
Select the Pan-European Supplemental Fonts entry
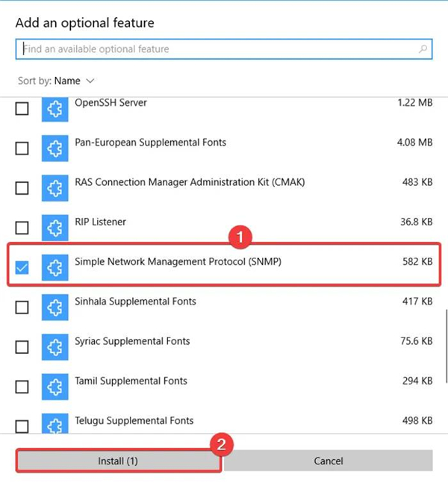(150, 142)
